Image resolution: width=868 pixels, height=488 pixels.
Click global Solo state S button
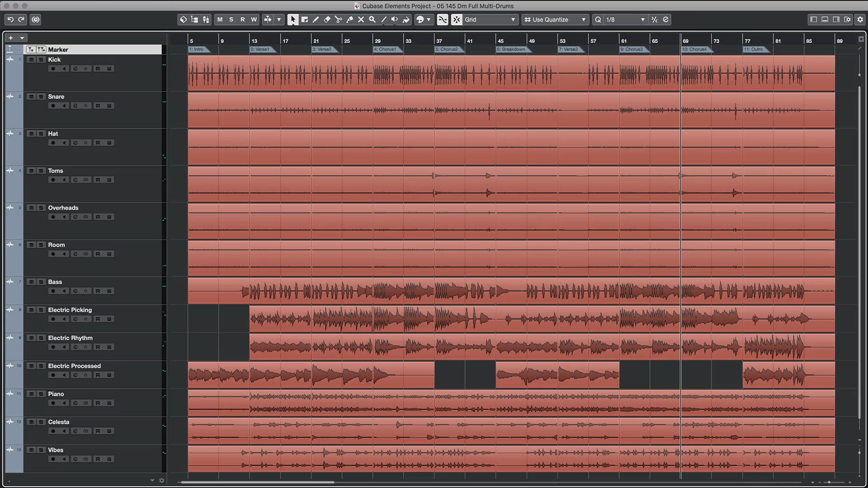[x=231, y=19]
